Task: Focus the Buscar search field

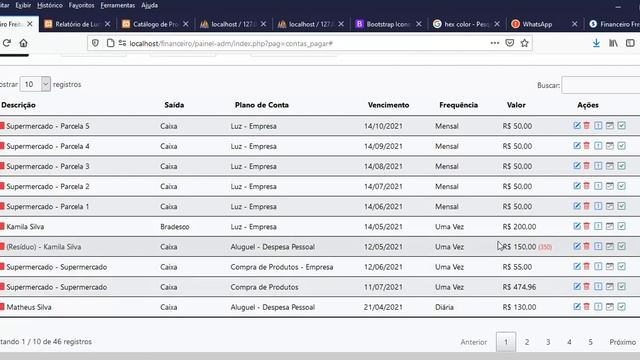Action: click(x=600, y=85)
